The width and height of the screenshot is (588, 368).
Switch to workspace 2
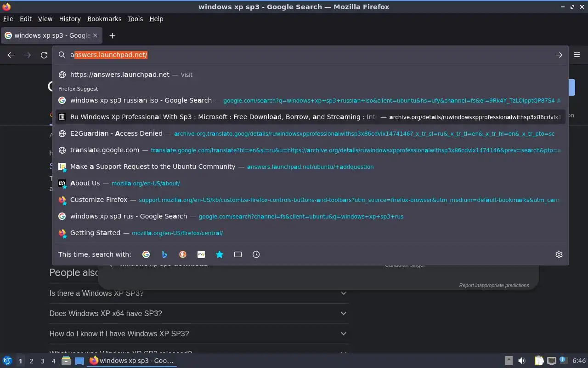click(x=31, y=361)
